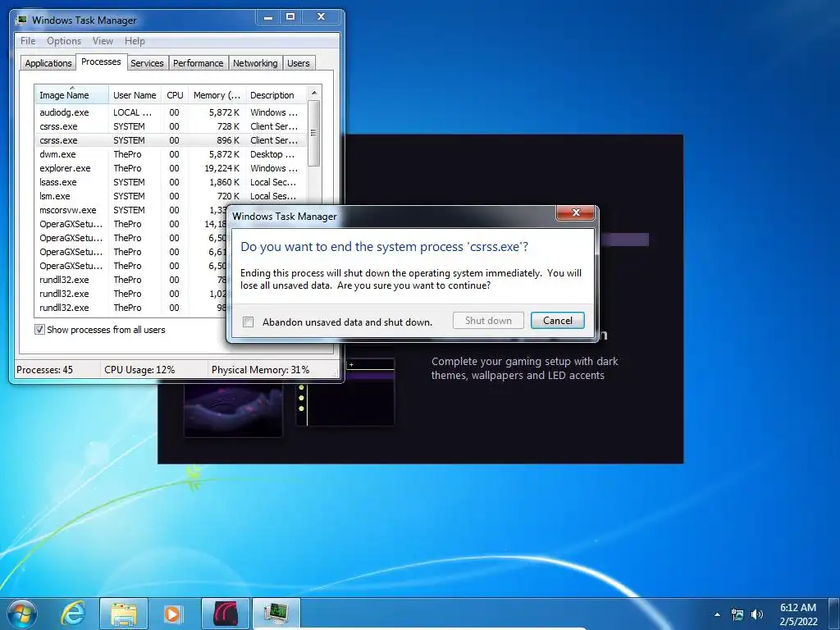Open Windows Explorer folder icon in taskbar
Screen dimensions: 840x630
(x=124, y=614)
